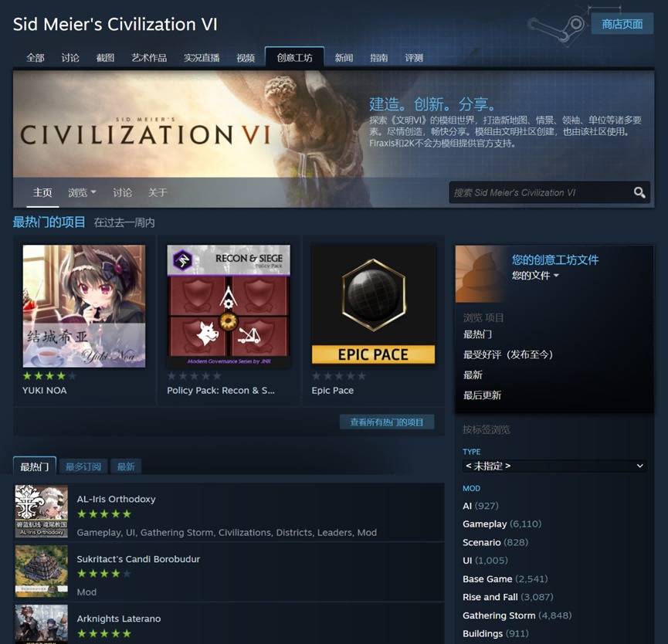Focus the Civilization VI workshop search field
The width and height of the screenshot is (668, 644).
point(541,192)
